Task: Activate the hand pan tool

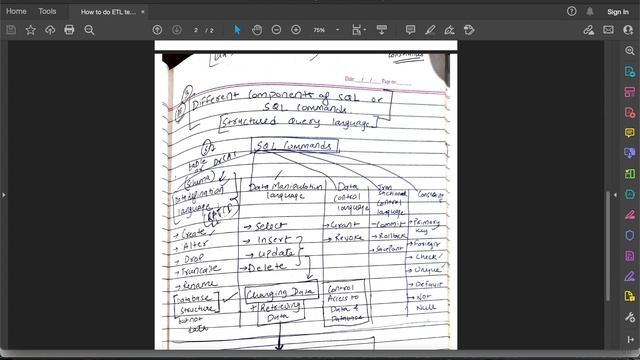Action: (x=257, y=30)
